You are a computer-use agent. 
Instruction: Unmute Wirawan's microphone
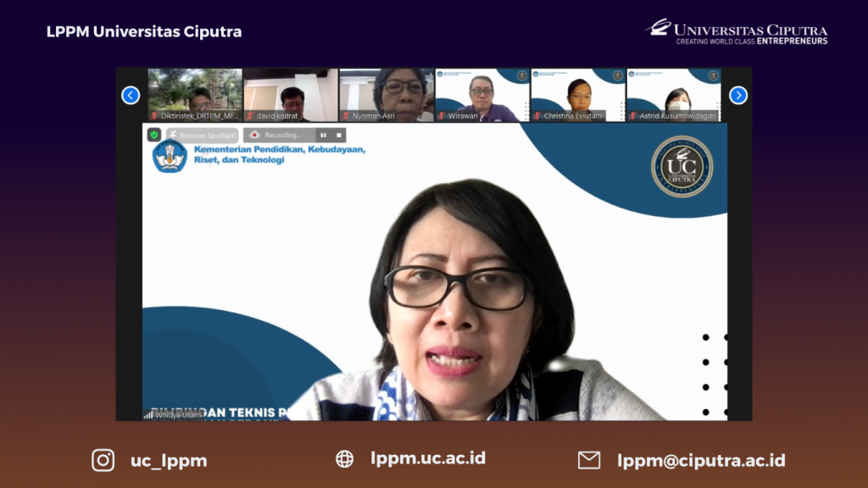442,113
